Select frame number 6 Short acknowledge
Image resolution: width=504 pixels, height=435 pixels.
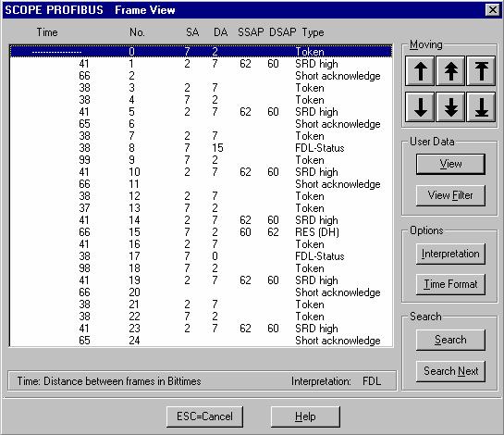tap(201, 124)
